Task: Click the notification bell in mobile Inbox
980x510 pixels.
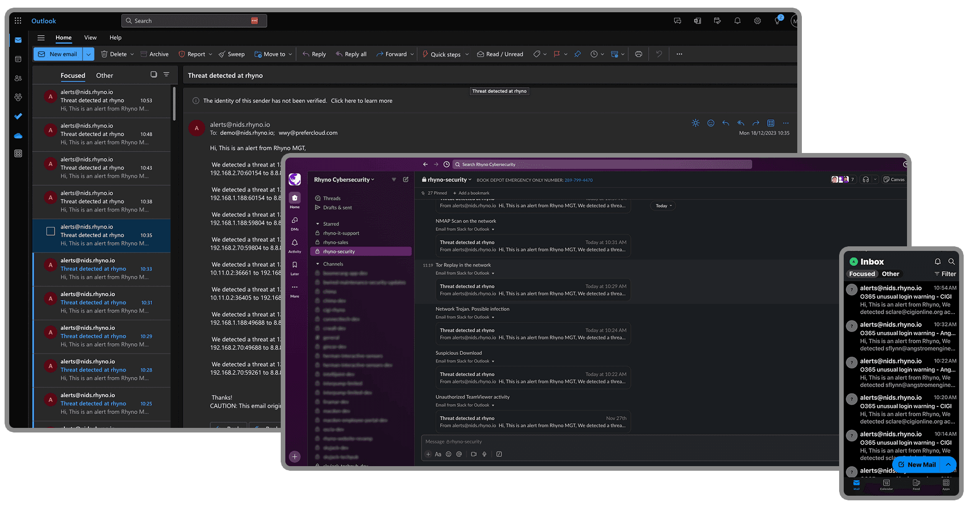Action: coord(938,262)
